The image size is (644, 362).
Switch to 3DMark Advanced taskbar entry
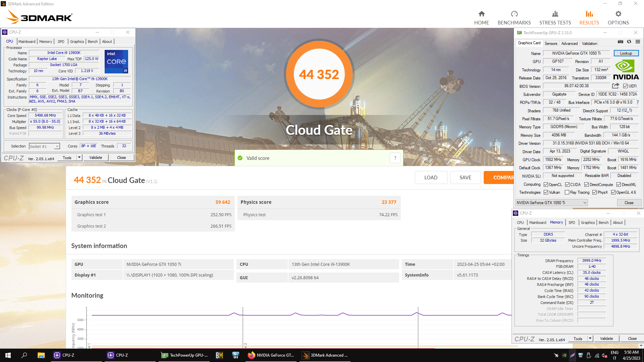pos(325,355)
